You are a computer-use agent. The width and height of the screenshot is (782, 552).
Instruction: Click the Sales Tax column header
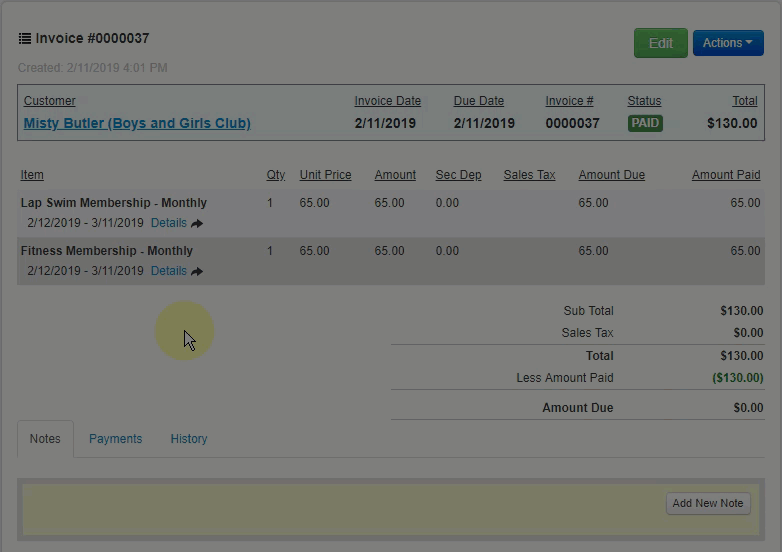[529, 175]
